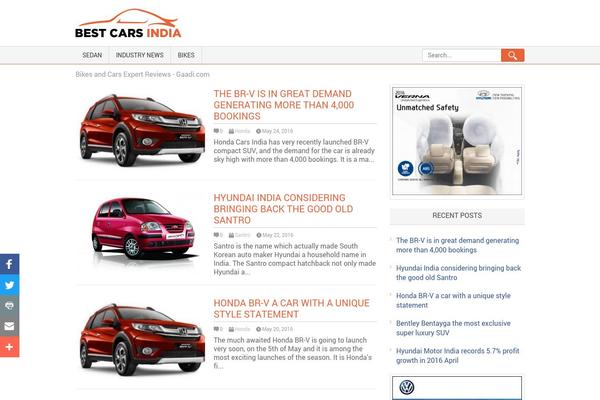Screen dimensions: 600x400
Task: Click the orange search magnifier button
Action: point(512,55)
